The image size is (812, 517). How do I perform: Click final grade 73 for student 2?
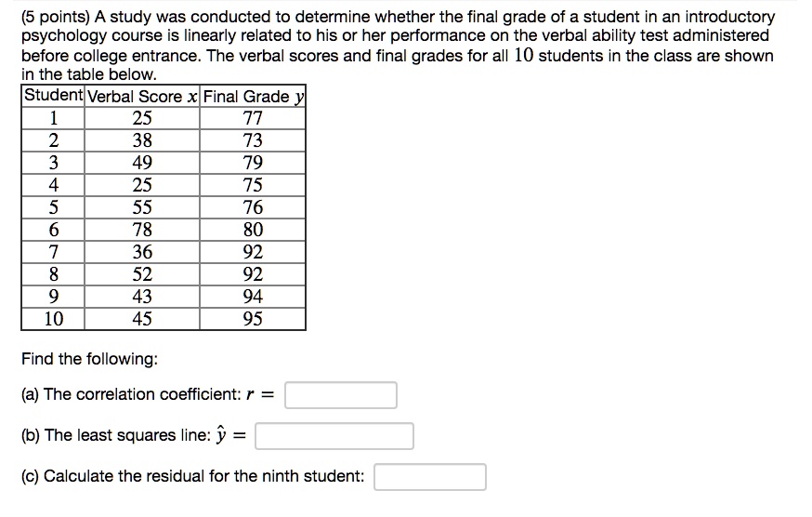[x=253, y=140]
